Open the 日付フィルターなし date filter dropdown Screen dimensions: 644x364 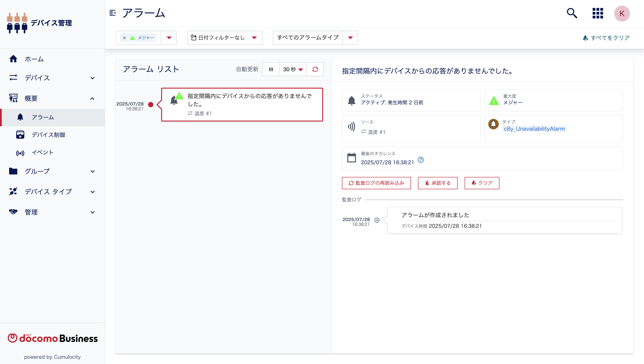[225, 37]
